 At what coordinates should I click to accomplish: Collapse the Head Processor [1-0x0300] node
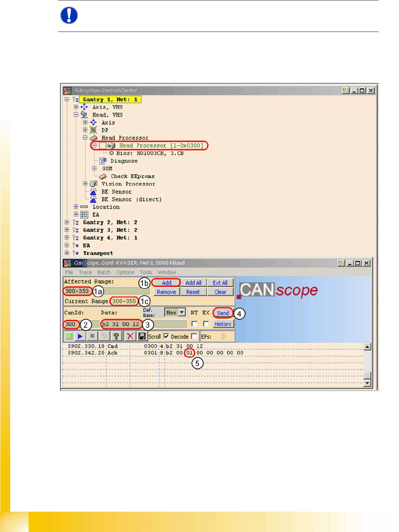(94, 145)
